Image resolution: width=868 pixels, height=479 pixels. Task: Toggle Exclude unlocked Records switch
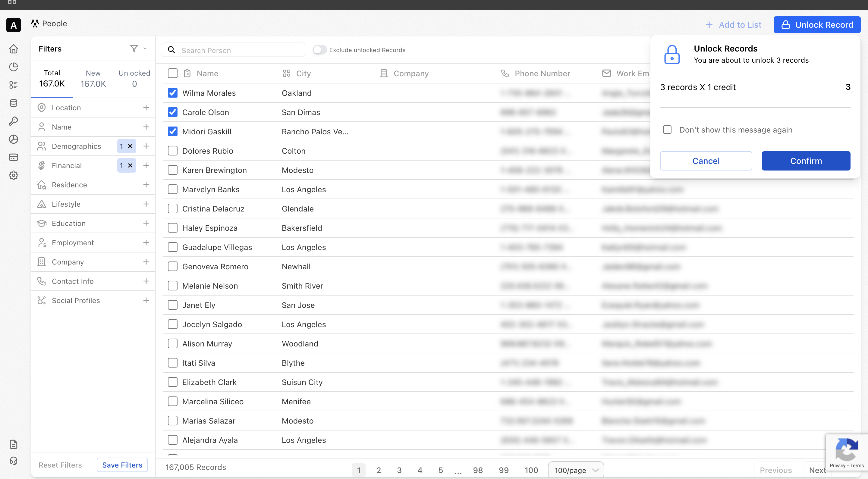319,50
